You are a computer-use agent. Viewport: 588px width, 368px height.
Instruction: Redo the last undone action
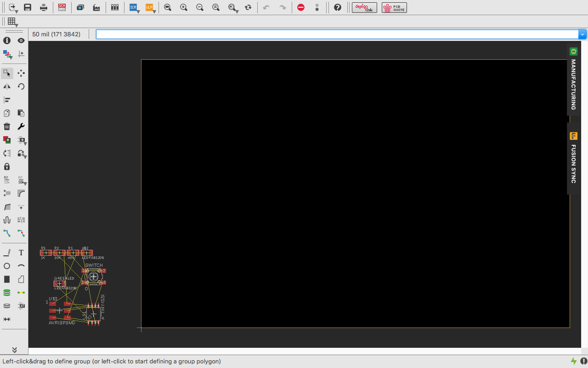pyautogui.click(x=283, y=7)
